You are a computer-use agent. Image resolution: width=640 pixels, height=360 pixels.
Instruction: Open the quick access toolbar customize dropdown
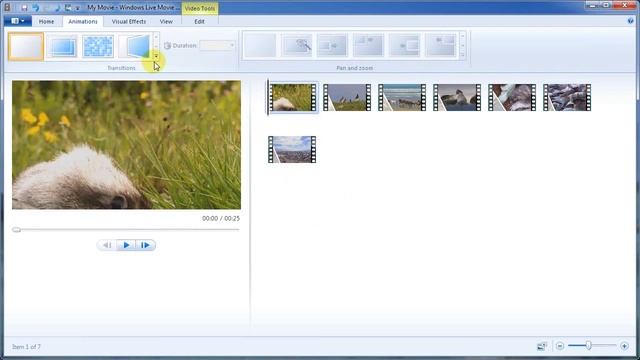pyautogui.click(x=78, y=8)
